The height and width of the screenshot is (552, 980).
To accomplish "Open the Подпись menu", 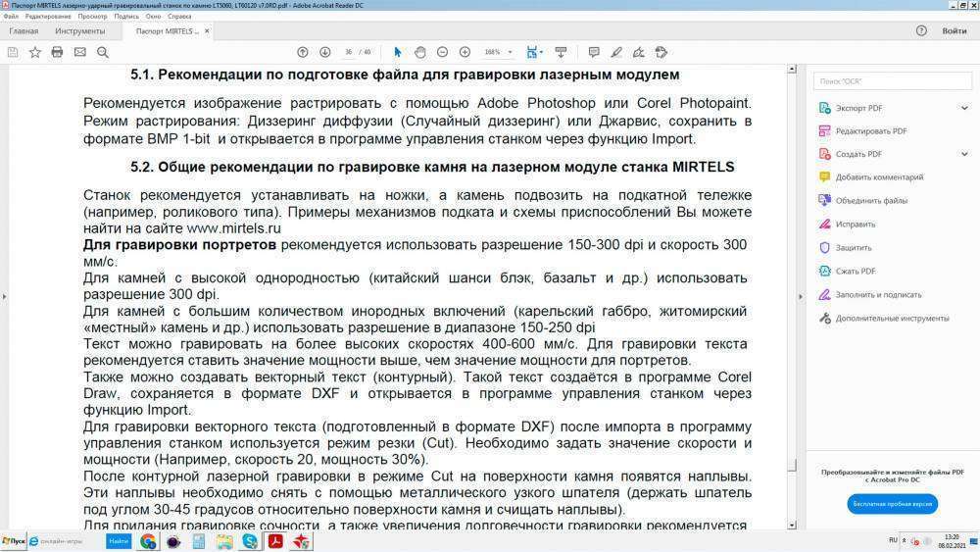I will [126, 17].
